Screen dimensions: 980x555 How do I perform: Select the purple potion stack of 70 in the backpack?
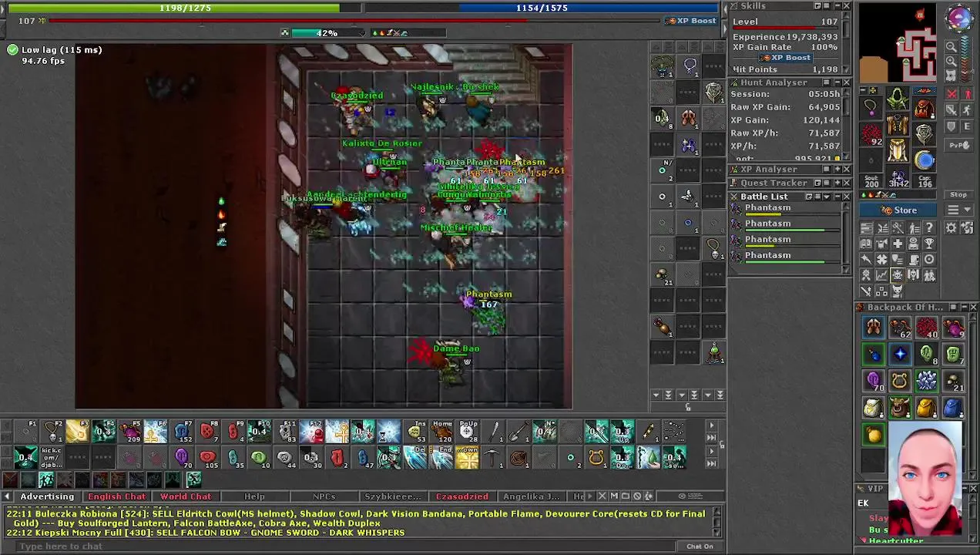pos(873,381)
